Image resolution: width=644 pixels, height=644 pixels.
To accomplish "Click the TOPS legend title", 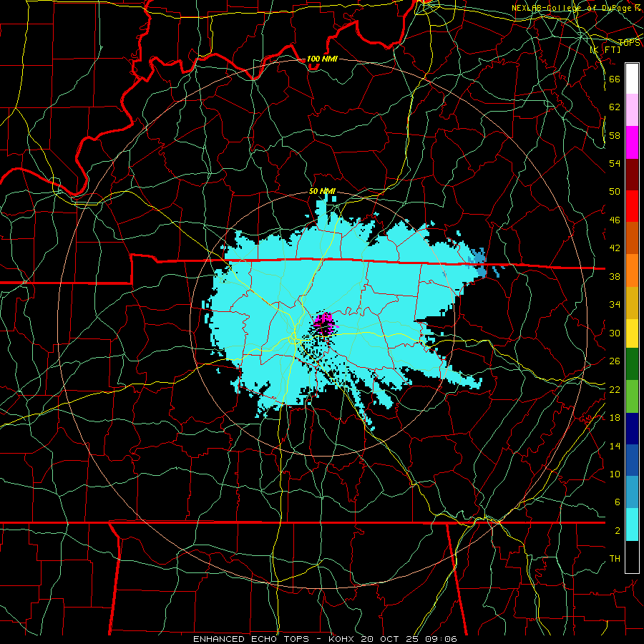I will [629, 43].
